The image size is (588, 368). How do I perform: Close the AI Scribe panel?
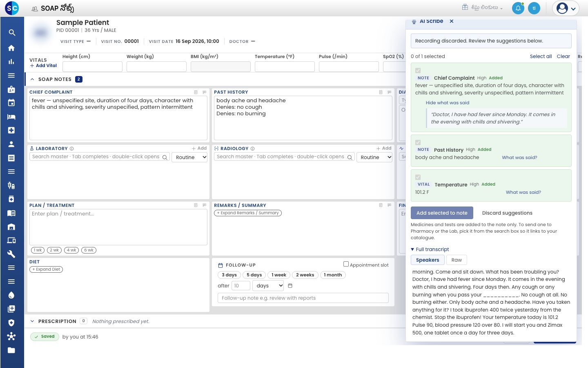click(x=452, y=21)
